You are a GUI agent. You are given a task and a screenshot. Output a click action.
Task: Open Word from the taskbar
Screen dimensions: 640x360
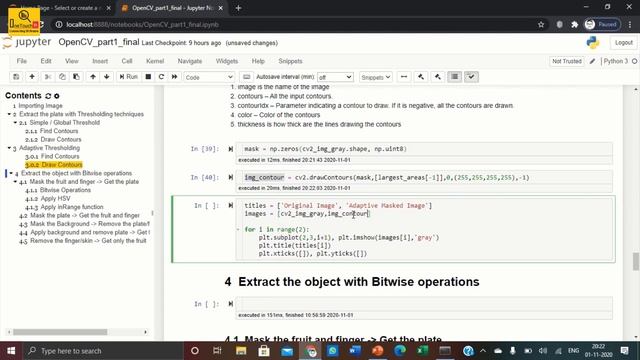[x=355, y=351]
